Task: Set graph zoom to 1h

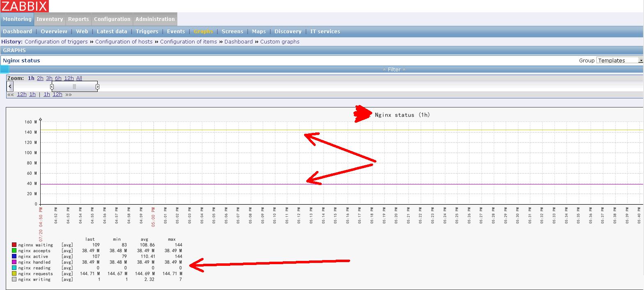Action: pos(31,78)
